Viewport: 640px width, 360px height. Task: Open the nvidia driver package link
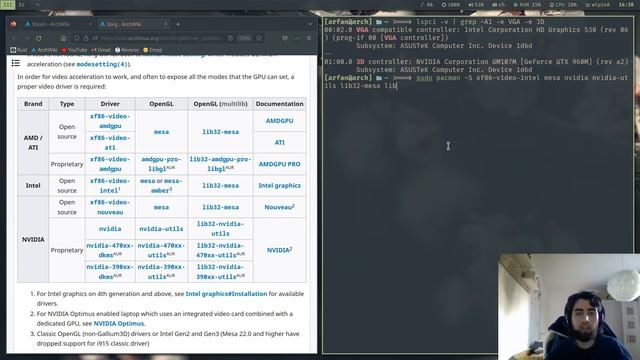[x=110, y=229]
